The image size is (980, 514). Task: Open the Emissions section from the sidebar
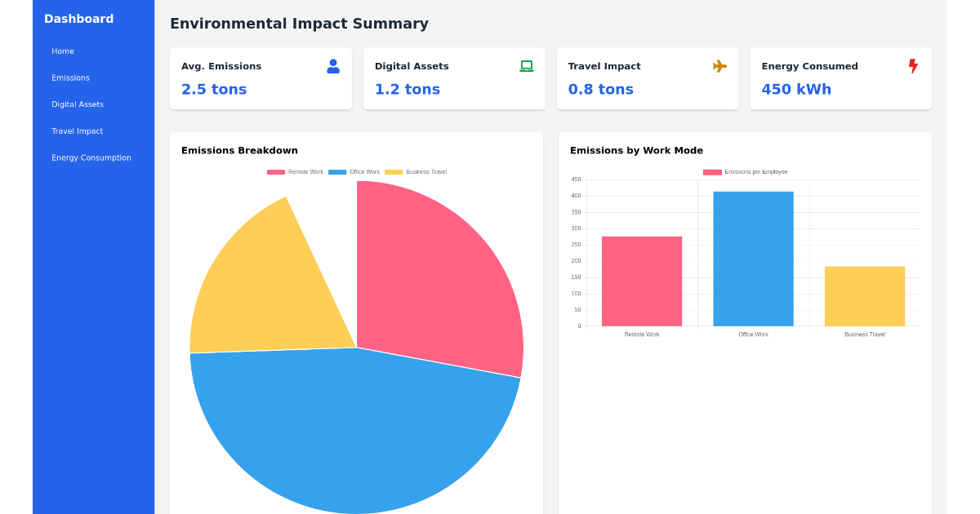pyautogui.click(x=70, y=78)
